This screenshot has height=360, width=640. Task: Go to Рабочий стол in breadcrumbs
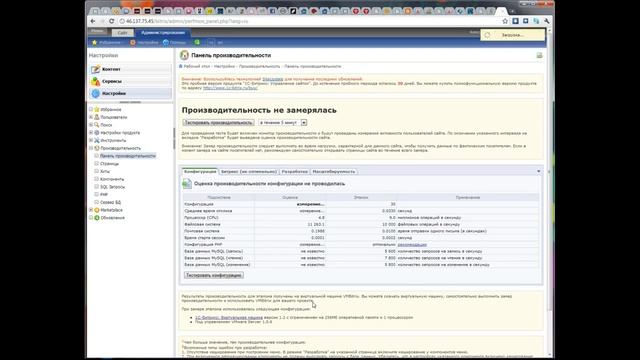196,66
